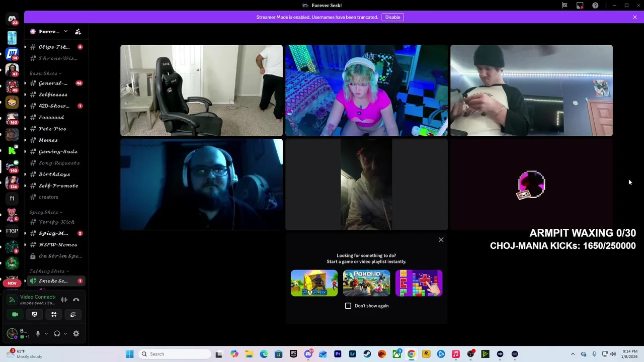The width and height of the screenshot is (644, 362).
Task: Open the 420-Show channel
Action: [55, 106]
